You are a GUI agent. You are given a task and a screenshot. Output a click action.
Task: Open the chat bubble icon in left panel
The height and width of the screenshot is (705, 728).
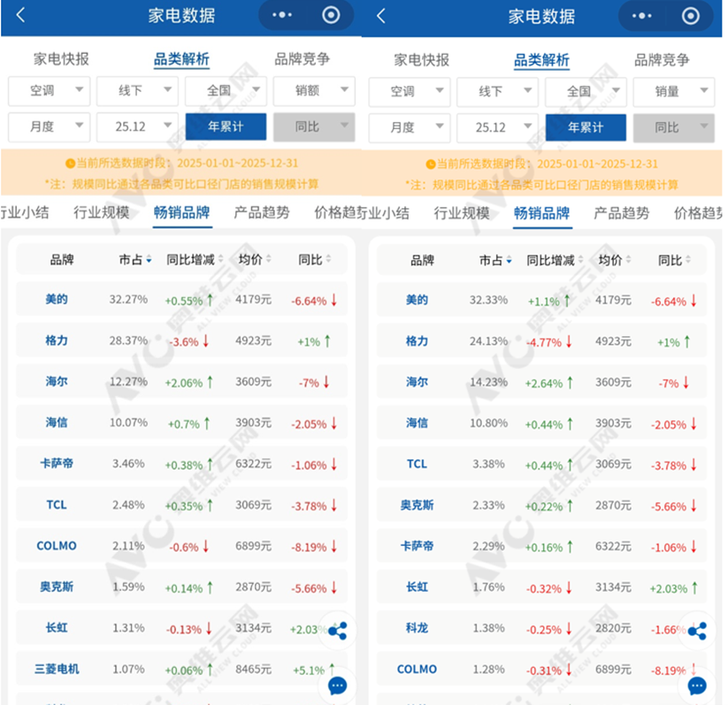pyautogui.click(x=337, y=686)
